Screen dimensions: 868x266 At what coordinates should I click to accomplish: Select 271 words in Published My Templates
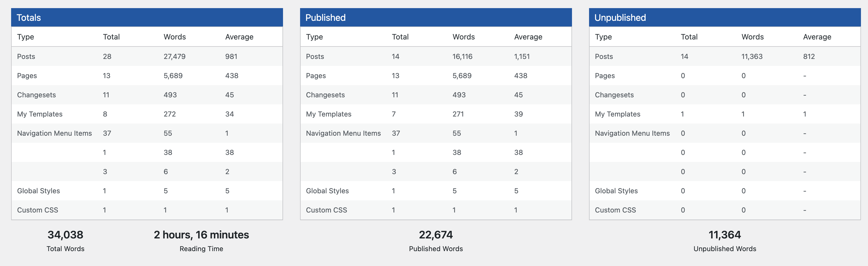[458, 114]
